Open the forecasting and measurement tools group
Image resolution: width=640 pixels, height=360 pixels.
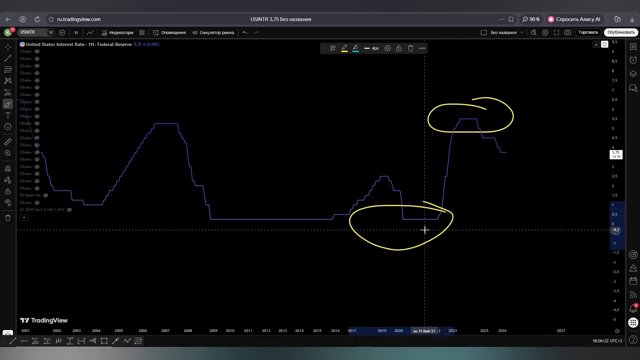[8, 92]
